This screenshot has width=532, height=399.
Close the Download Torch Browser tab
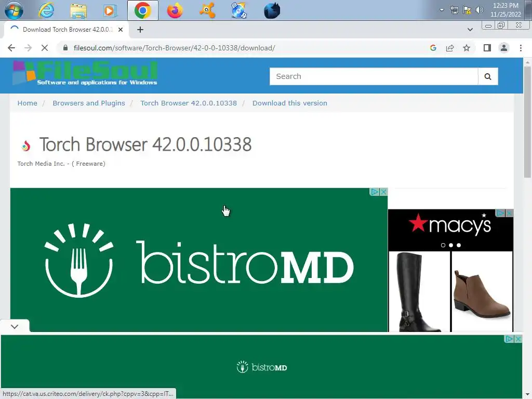point(121,30)
